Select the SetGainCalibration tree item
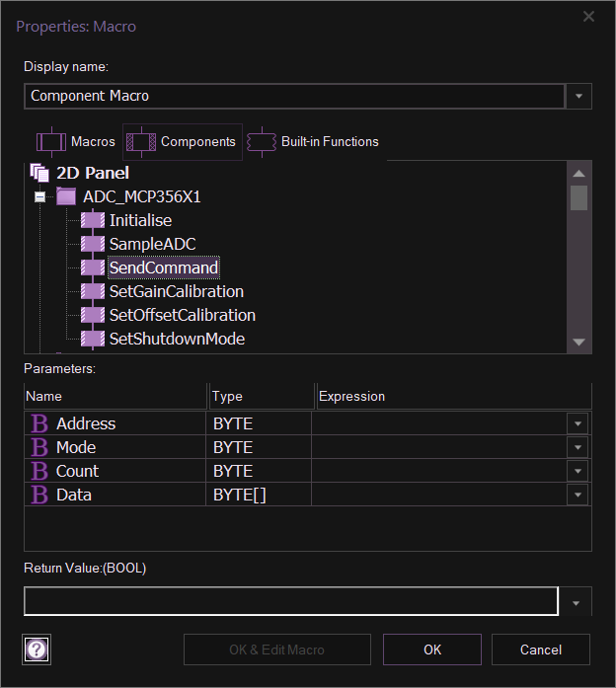 coord(177,291)
